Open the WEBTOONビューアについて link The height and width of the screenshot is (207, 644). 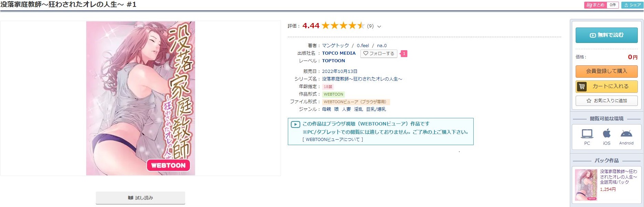332,140
